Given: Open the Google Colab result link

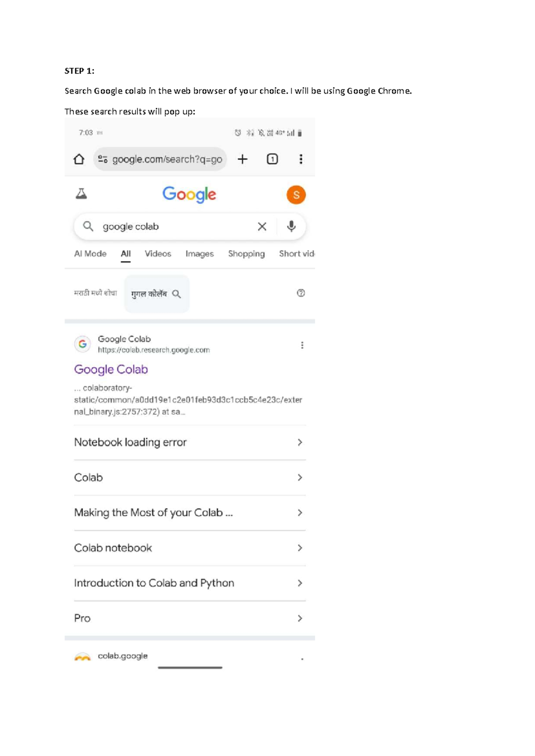Looking at the screenshot, I should click(x=111, y=369).
